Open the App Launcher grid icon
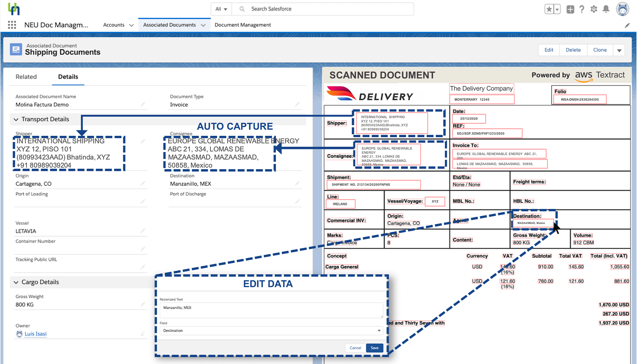Screen dimensions: 637x364 [x=12, y=25]
